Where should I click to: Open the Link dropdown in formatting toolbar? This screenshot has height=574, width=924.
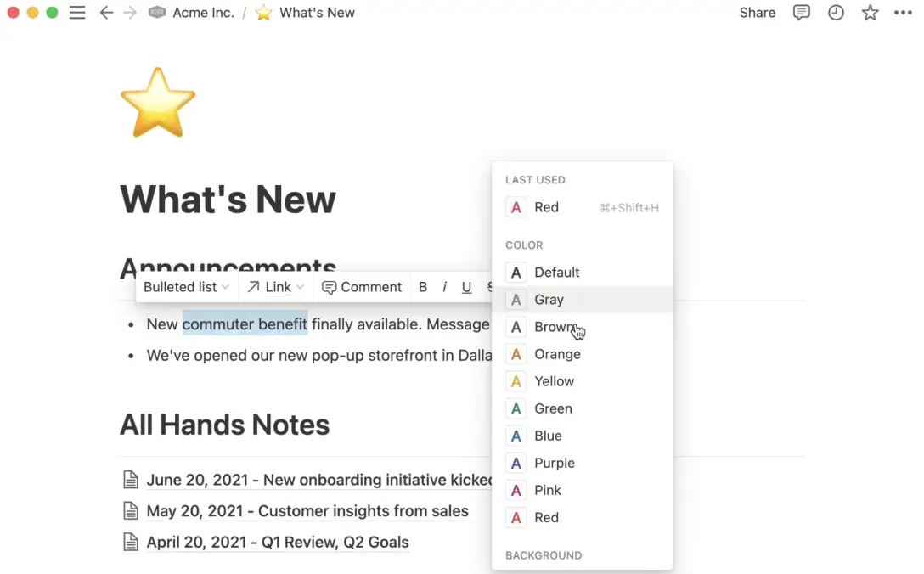(x=276, y=287)
